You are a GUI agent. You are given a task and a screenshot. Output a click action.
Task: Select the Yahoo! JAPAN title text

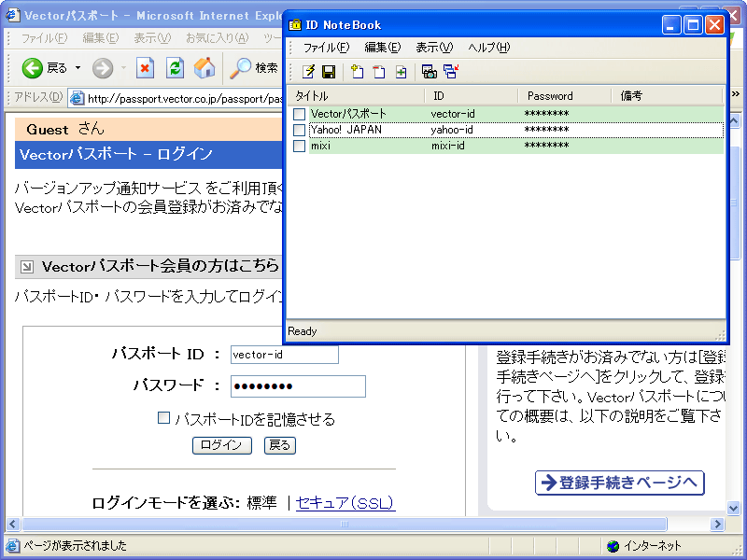pos(346,130)
